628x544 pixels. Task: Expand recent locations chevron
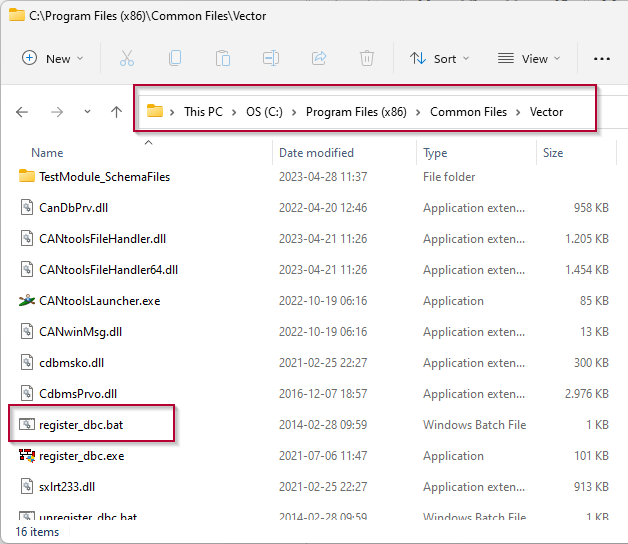[x=87, y=112]
